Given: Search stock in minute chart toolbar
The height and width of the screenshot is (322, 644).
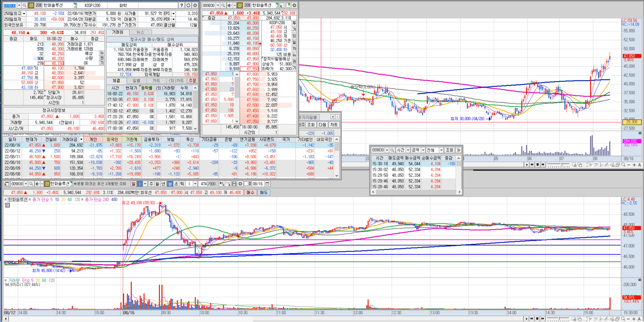Looking at the screenshot, I should [x=31, y=184].
